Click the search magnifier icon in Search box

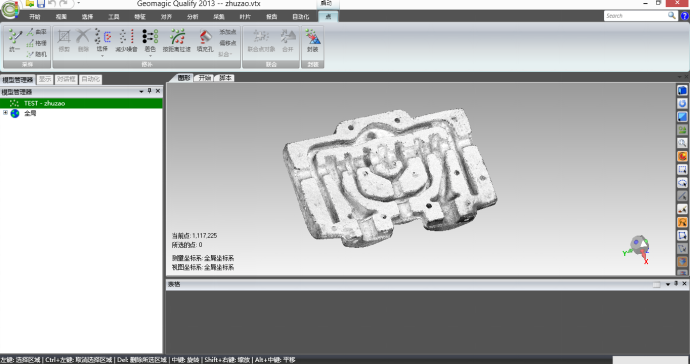(x=672, y=15)
